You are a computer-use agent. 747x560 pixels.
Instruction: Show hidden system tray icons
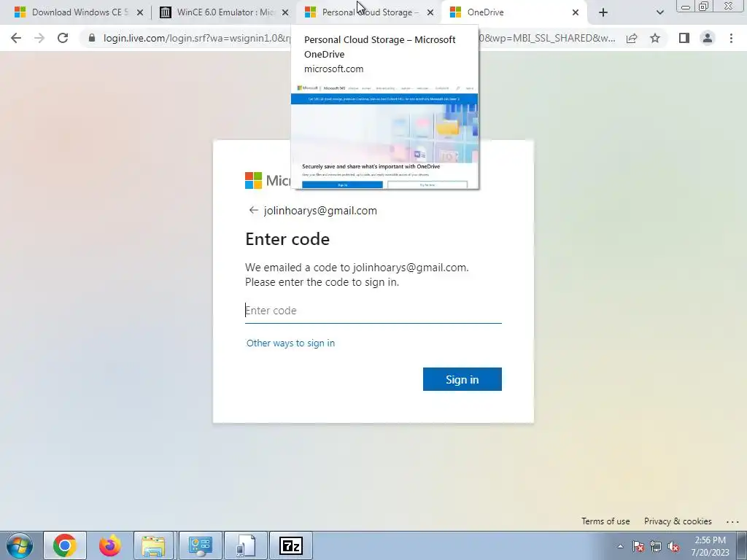[x=620, y=546]
